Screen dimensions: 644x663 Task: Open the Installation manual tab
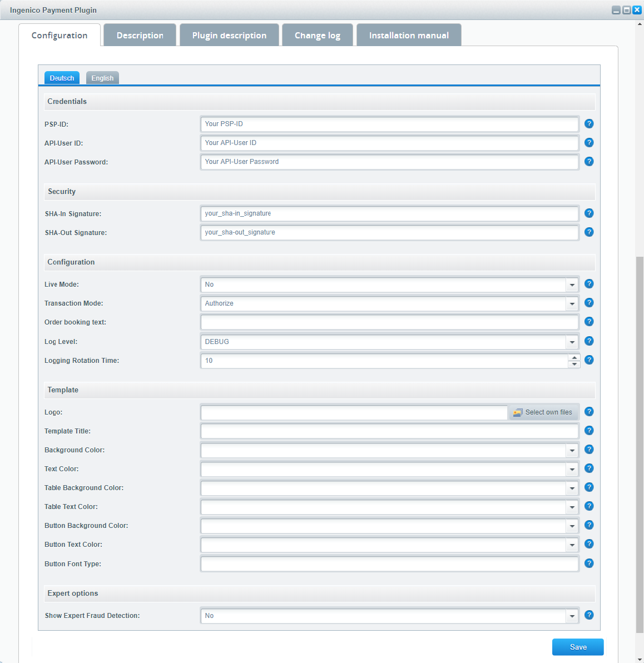pos(409,35)
